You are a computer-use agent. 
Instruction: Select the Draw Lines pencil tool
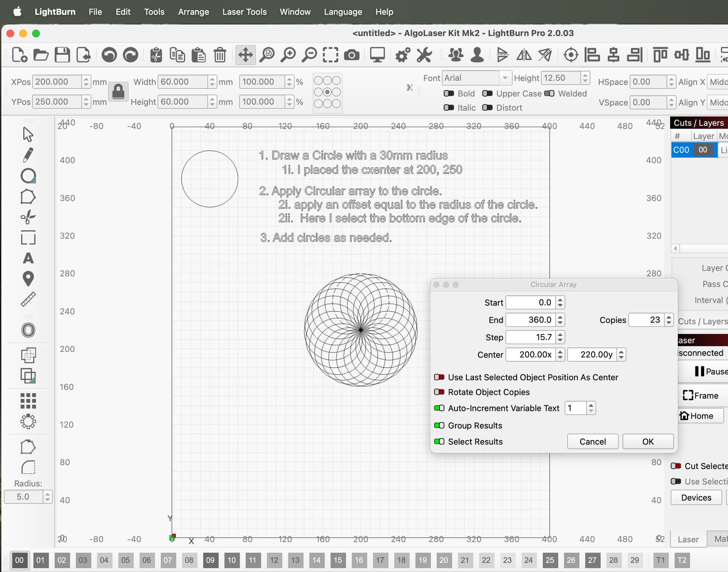pos(28,155)
